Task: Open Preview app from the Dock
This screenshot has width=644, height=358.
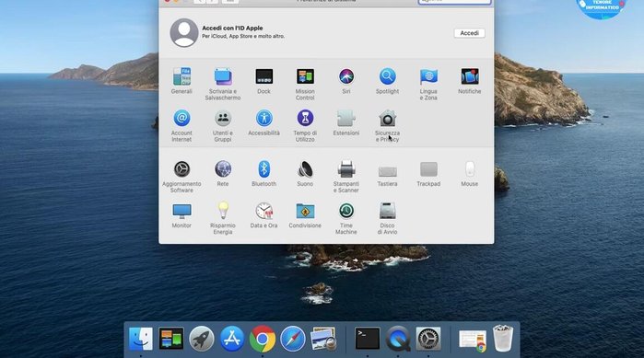Action: [323, 339]
